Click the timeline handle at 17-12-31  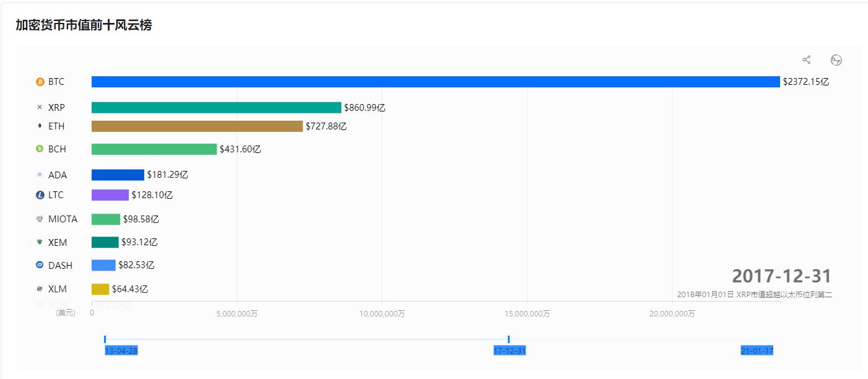508,339
